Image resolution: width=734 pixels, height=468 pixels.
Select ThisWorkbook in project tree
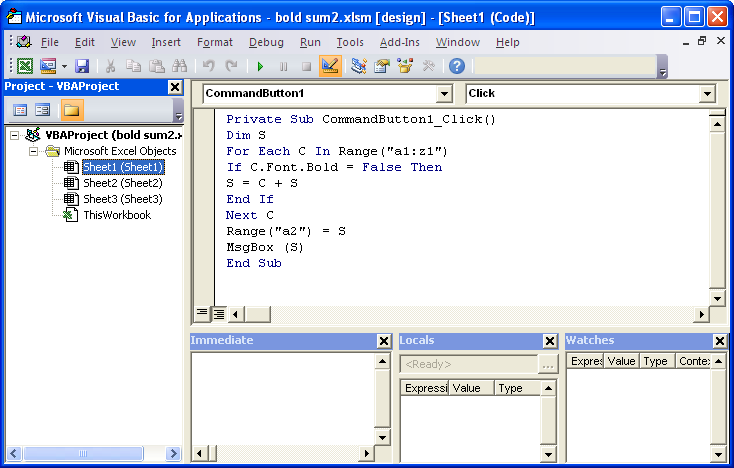point(117,215)
